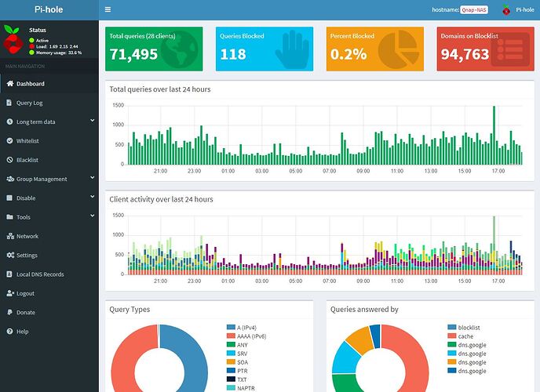Expand the Group Management submenu
Viewport: 540px width, 392px height.
tap(92, 179)
